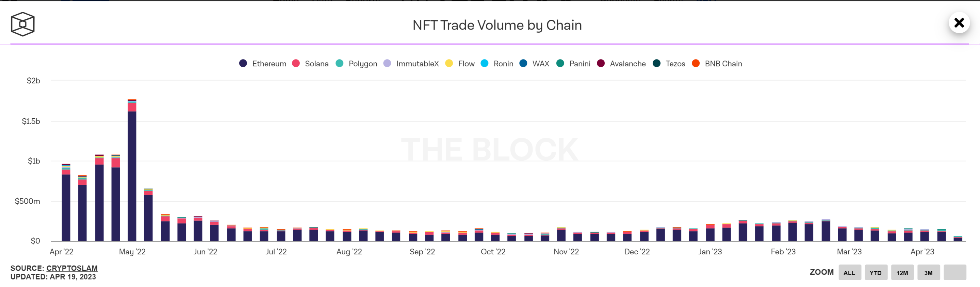Click the yellow Flow legend dot

449,64
